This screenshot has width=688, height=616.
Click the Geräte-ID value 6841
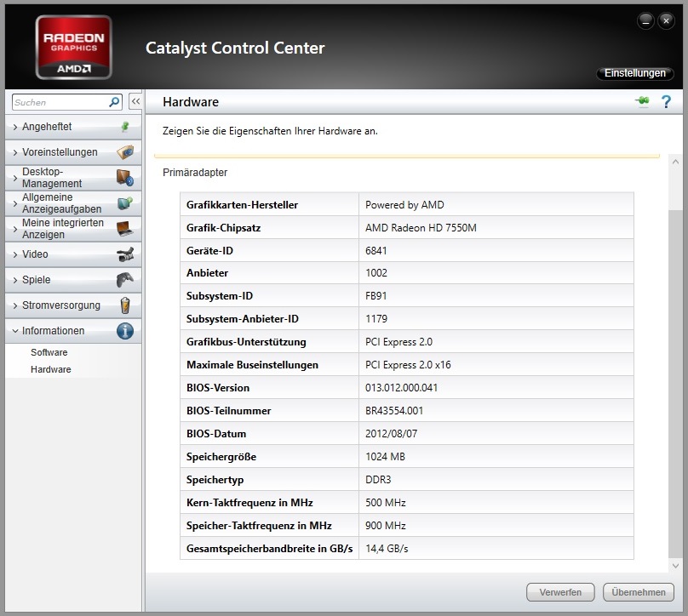pos(376,251)
